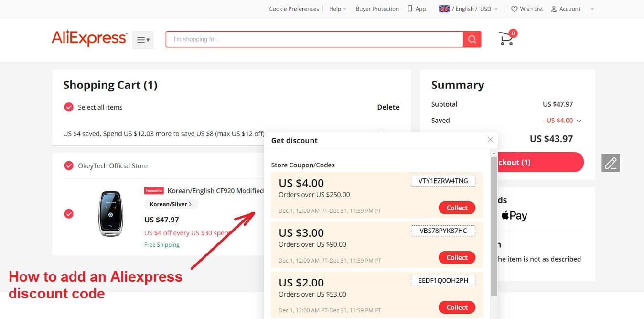Click the Wish List heart icon
The image size is (644, 319).
515,9
